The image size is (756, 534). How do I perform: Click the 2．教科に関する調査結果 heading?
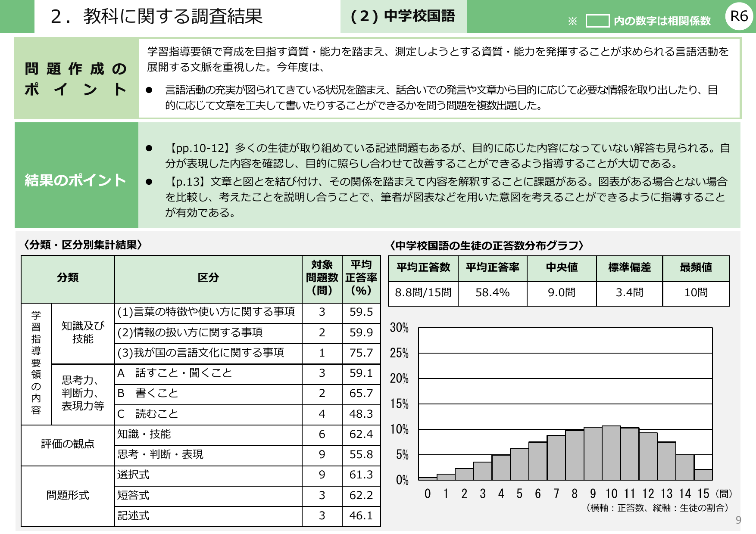[x=158, y=16]
